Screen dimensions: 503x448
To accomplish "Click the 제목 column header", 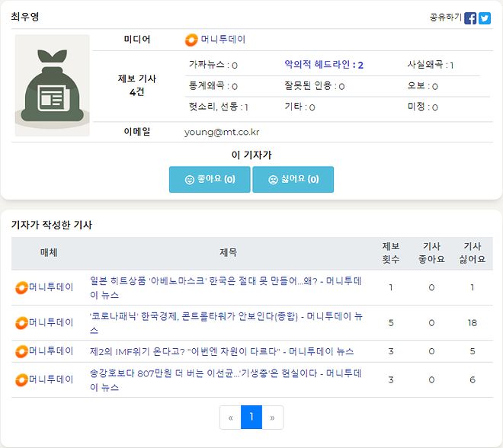I will [x=228, y=253].
